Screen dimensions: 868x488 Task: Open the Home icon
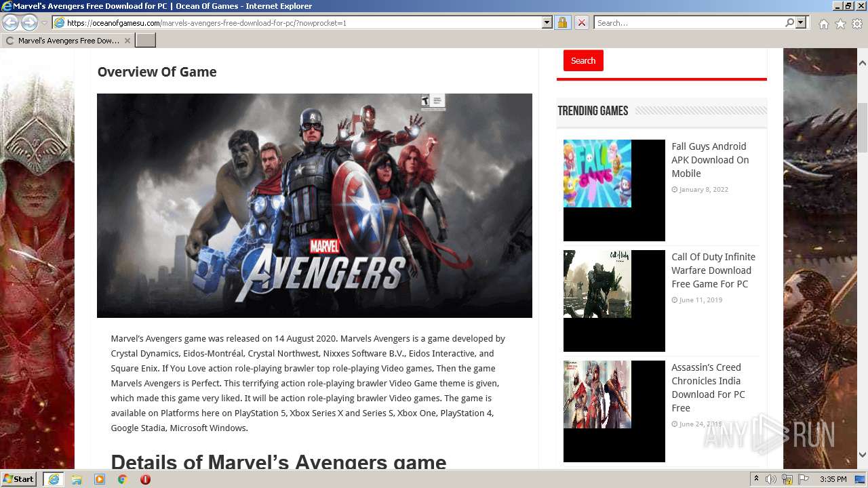tap(823, 24)
